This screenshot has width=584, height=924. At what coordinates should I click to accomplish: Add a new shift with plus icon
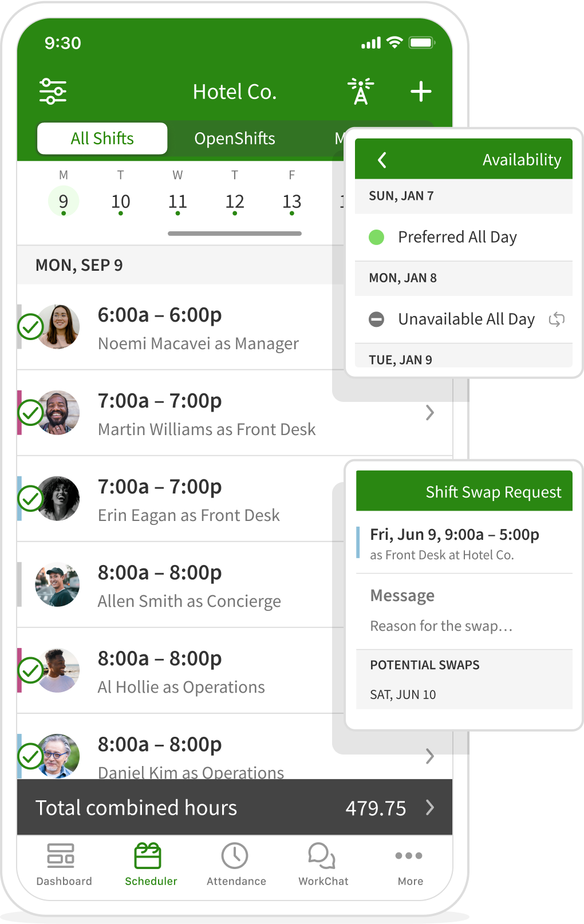[x=421, y=92]
